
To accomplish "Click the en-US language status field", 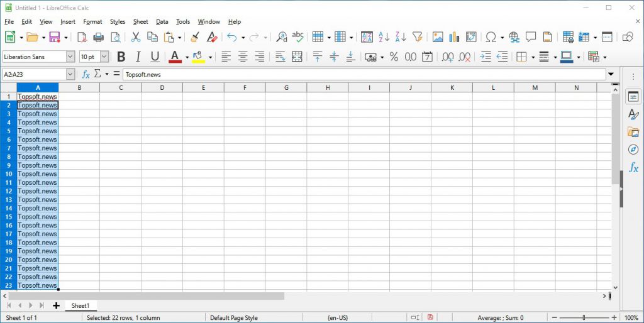I will coord(338,318).
